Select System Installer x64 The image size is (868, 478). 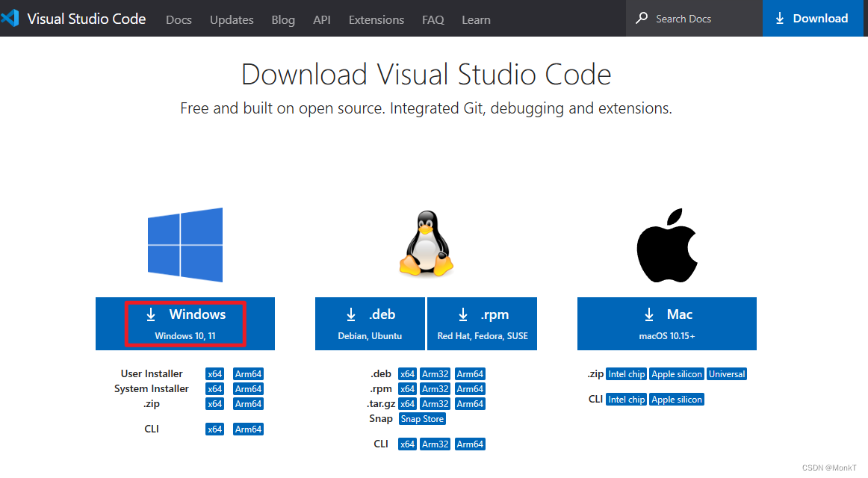215,389
